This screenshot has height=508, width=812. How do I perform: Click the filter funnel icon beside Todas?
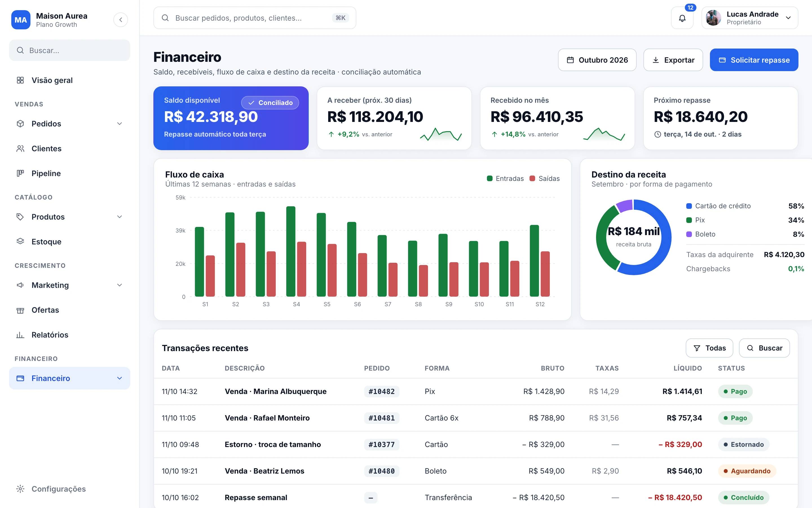(697, 348)
